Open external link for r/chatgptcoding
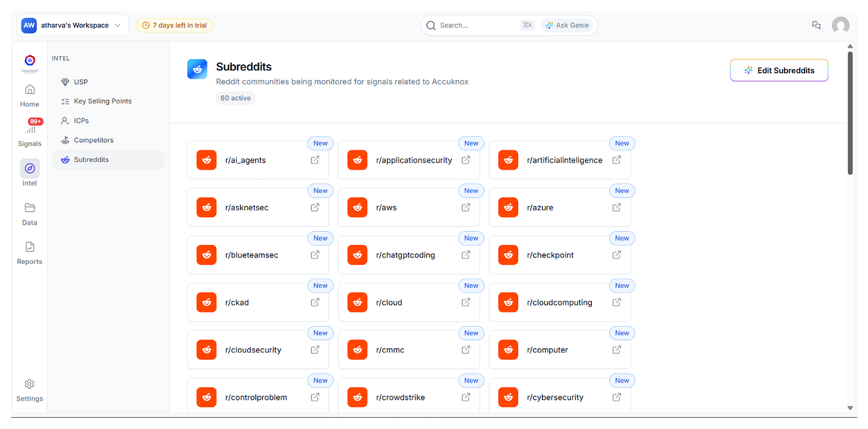Image resolution: width=868 pixels, height=429 pixels. click(466, 254)
